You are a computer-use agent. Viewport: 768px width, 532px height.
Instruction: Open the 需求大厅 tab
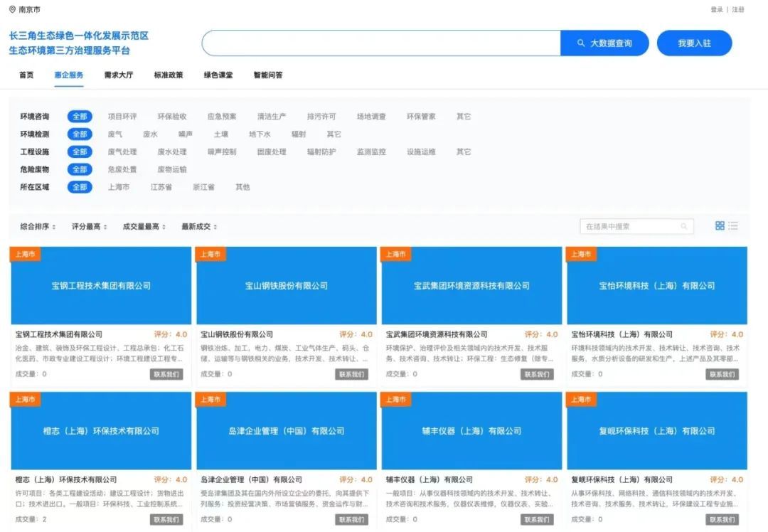pos(119,75)
